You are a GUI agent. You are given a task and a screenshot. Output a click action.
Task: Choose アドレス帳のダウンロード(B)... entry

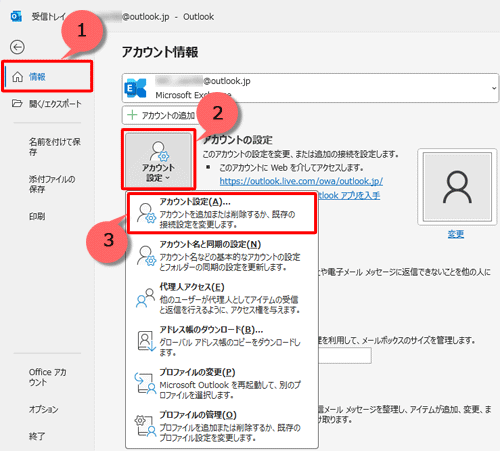pos(222,341)
